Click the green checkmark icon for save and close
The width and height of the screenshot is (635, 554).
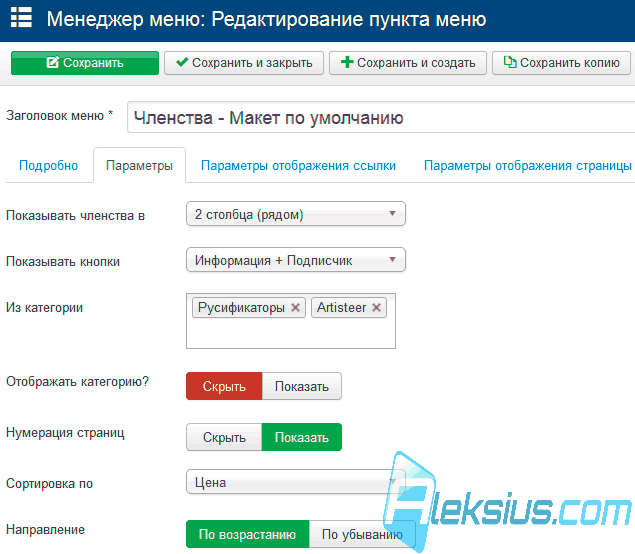[182, 62]
